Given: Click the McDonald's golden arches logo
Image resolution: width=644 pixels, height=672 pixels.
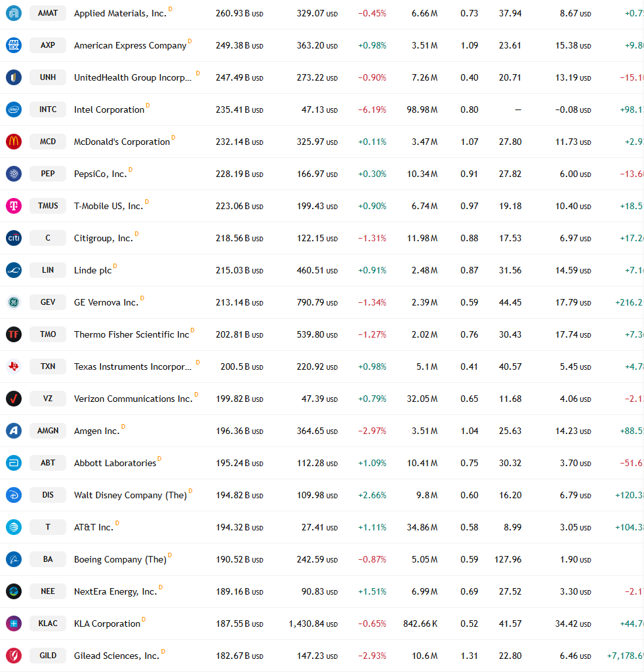Looking at the screenshot, I should pos(14,142).
